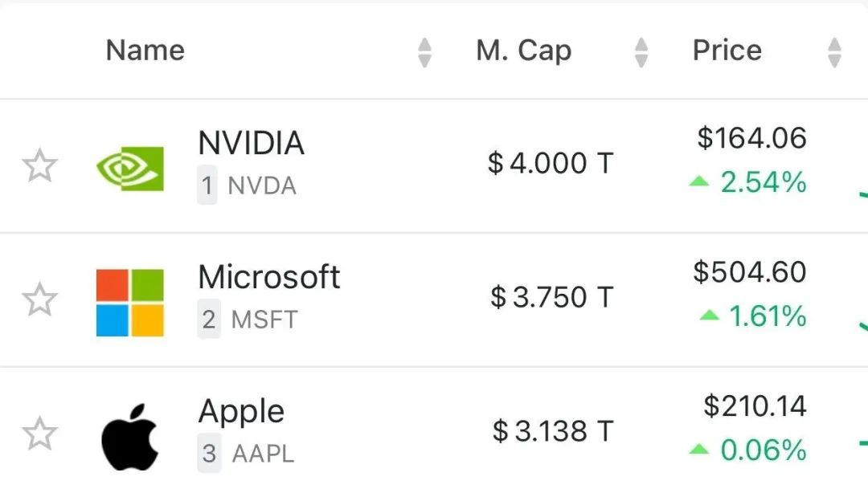The width and height of the screenshot is (868, 497).
Task: Select the Name column header
Action: coord(145,51)
